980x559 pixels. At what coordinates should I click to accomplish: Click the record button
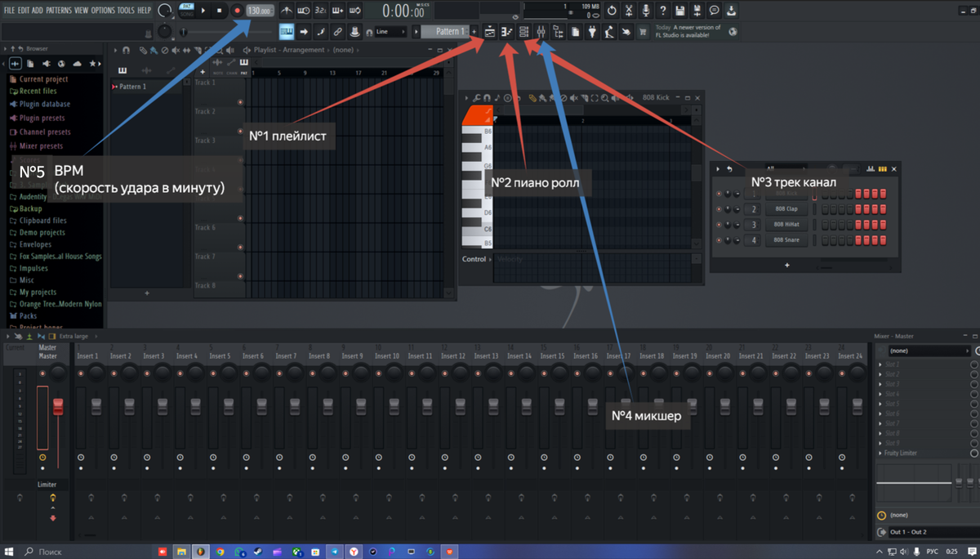click(x=237, y=11)
